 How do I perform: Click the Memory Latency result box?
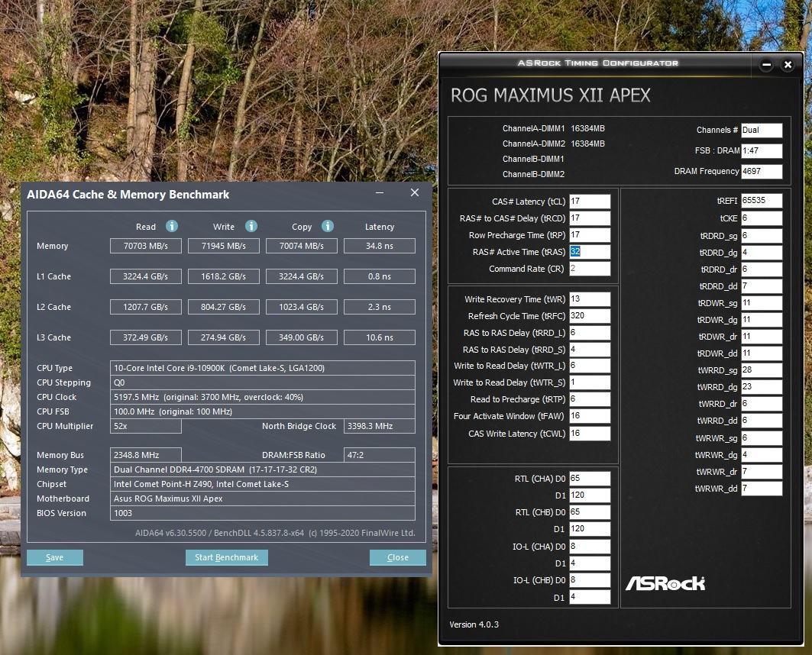pyautogui.click(x=380, y=246)
